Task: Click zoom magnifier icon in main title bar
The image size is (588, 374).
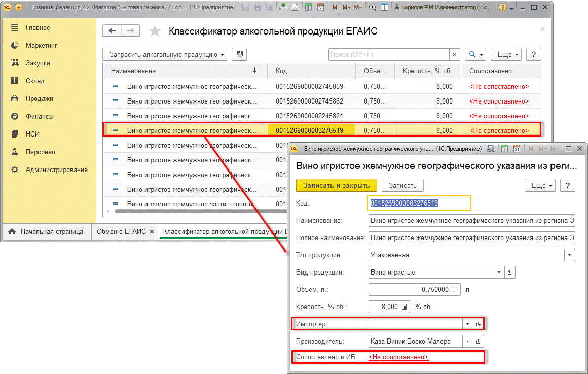Action: pos(373,7)
